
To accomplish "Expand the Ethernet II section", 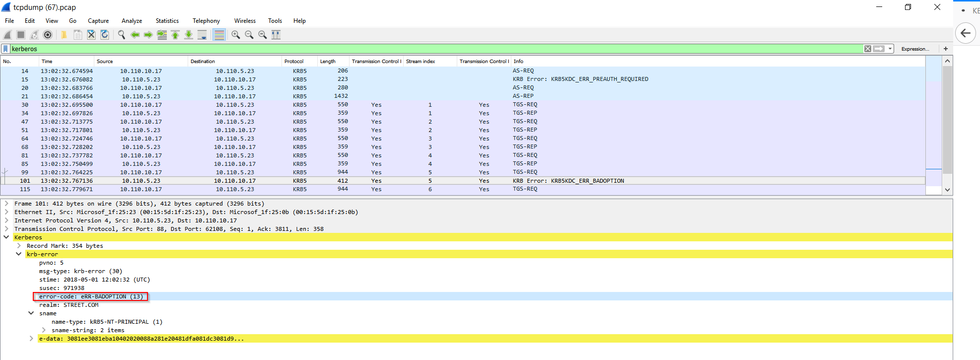I will click(6, 212).
